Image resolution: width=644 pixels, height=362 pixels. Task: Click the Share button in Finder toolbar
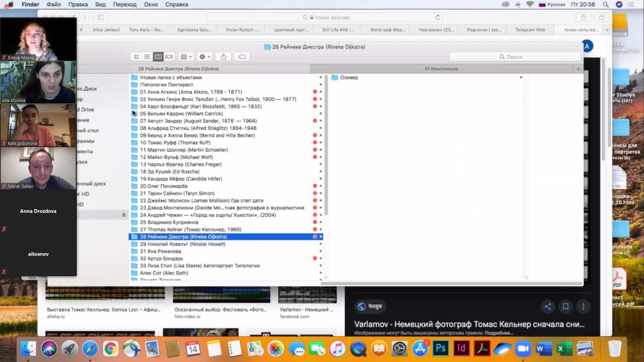[223, 57]
